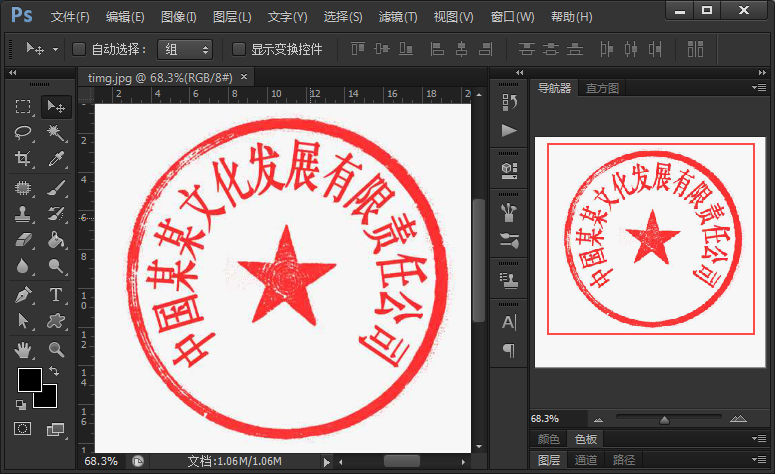Open the 色板 panel options menu
775x474 pixels.
(x=759, y=438)
